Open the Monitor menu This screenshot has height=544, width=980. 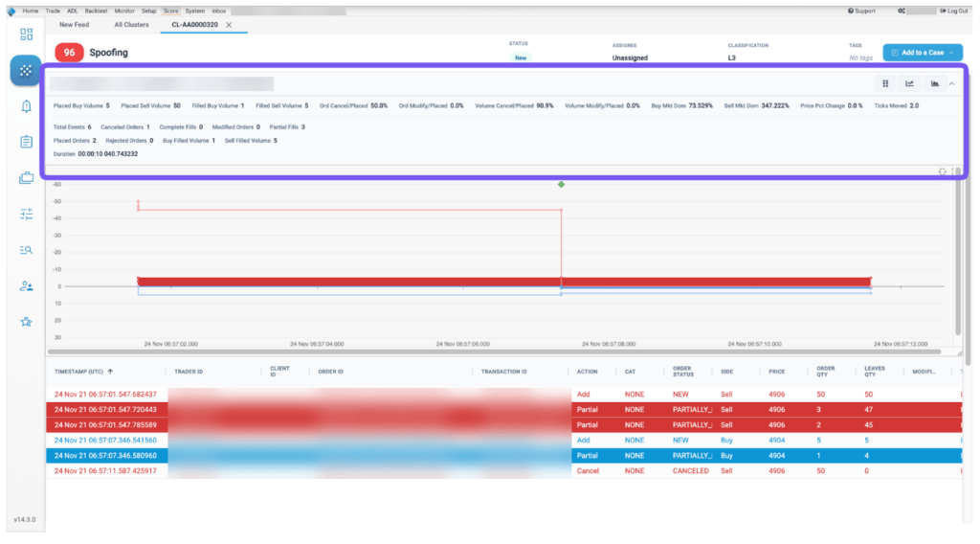124,11
